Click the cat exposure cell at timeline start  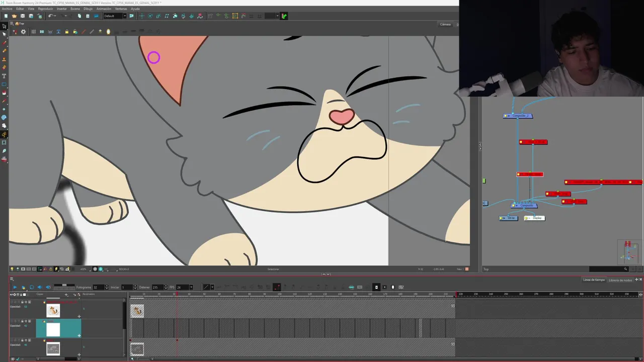coord(137,311)
